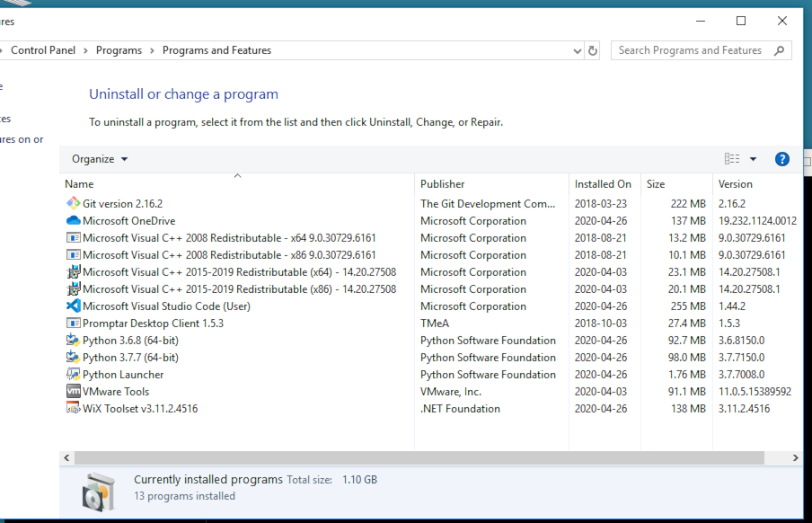Select the Python 3.6.8 (64-bit) entry

[130, 341]
